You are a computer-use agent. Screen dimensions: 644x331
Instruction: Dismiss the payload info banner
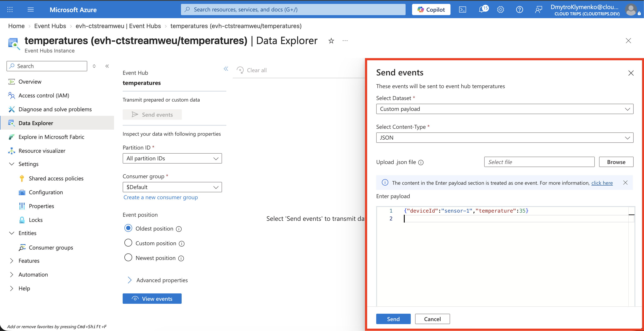pyautogui.click(x=625, y=183)
